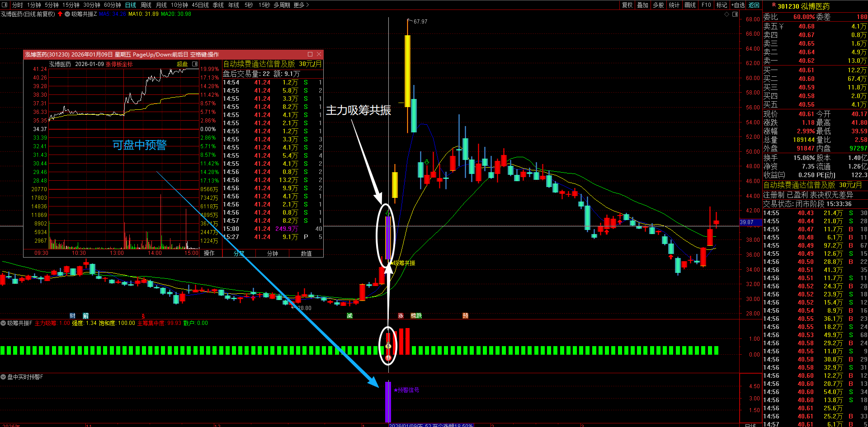
Task: Switch to the 周线 weekly chart
Action: [x=146, y=5]
